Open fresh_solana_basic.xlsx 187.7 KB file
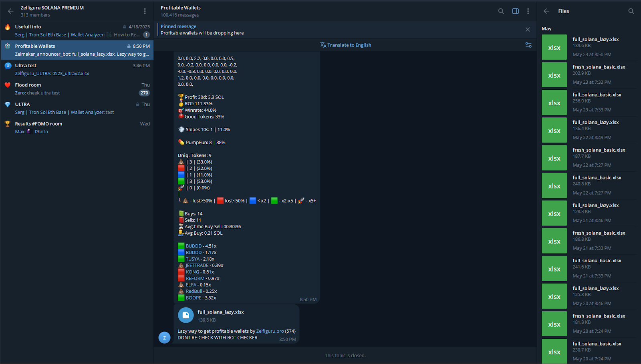 (x=588, y=157)
